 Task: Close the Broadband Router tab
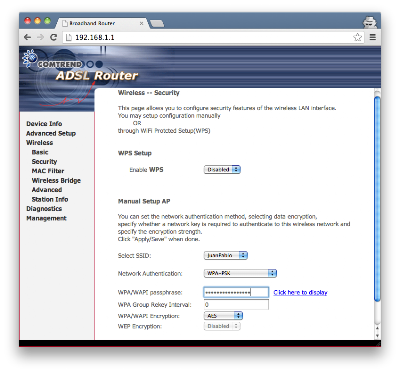(x=141, y=23)
